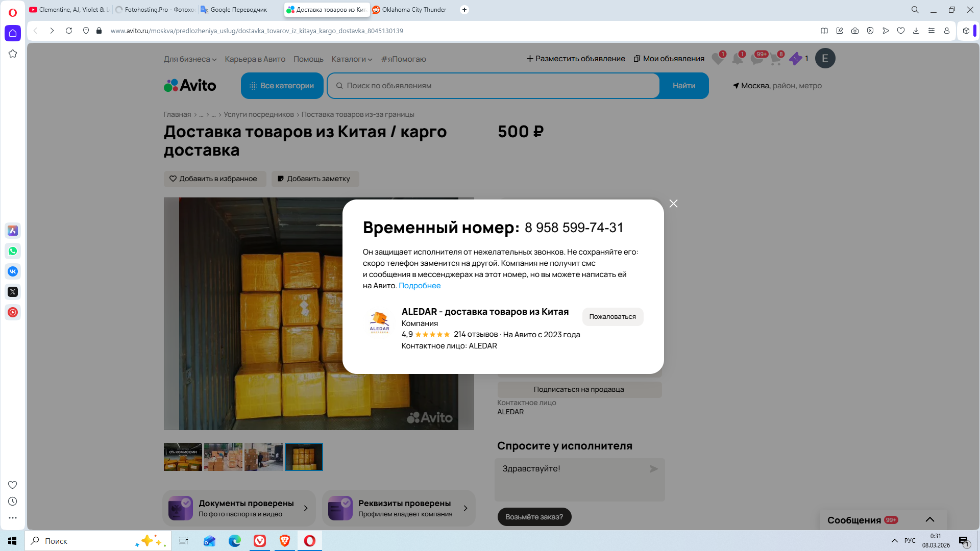Reload the current page
The height and width of the screenshot is (551, 980).
pyautogui.click(x=69, y=31)
